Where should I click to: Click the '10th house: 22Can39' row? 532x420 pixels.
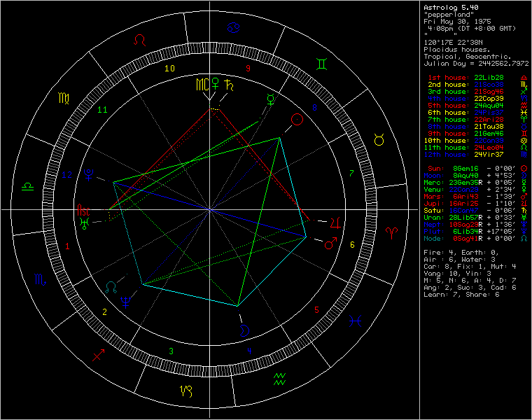point(477,141)
